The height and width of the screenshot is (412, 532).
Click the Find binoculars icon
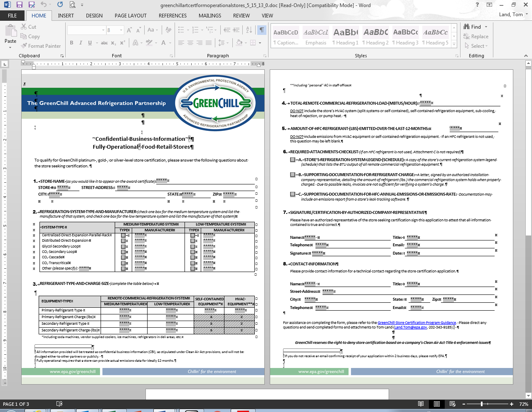pyautogui.click(x=467, y=27)
